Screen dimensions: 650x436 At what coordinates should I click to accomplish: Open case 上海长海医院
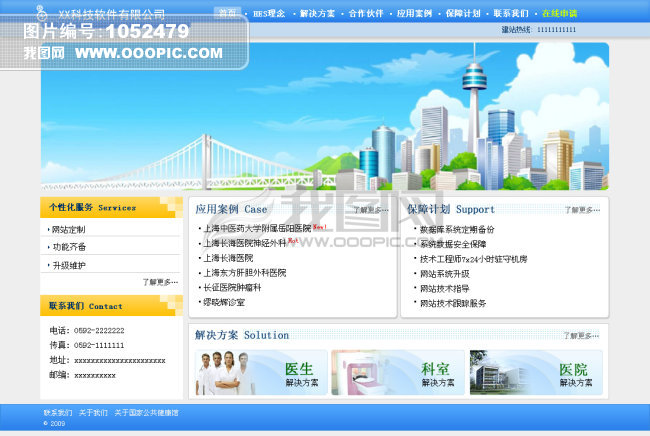tap(228, 258)
